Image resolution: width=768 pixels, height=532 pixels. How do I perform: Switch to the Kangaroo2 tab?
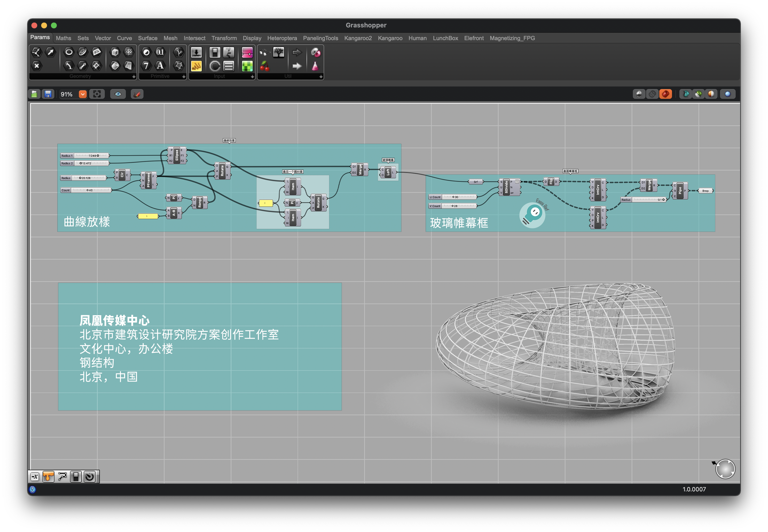pos(358,38)
